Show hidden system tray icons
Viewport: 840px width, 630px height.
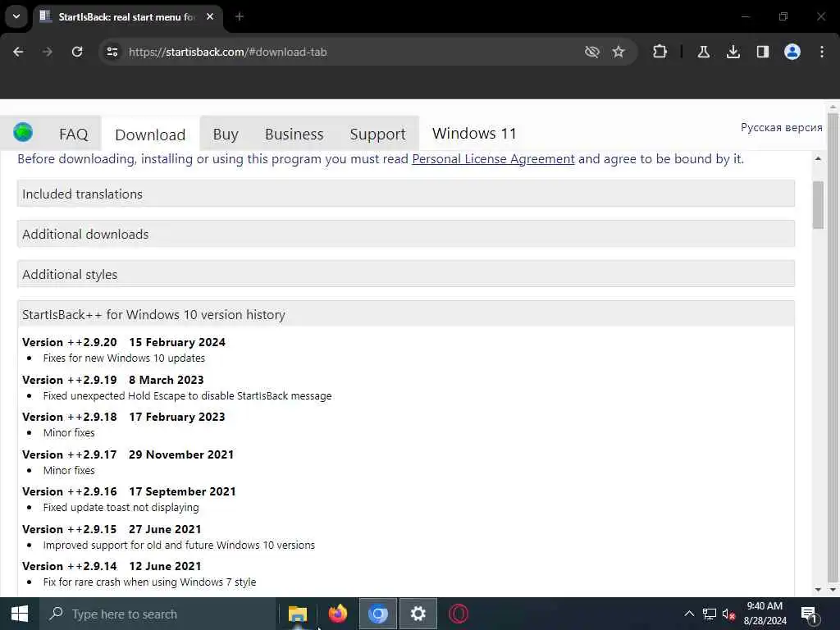coord(689,614)
